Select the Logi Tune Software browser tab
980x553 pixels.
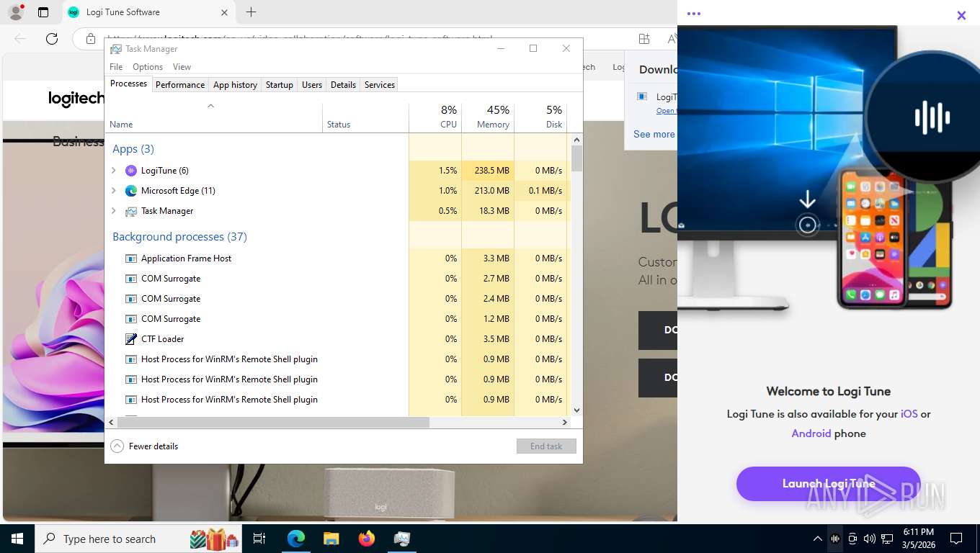tap(148, 12)
